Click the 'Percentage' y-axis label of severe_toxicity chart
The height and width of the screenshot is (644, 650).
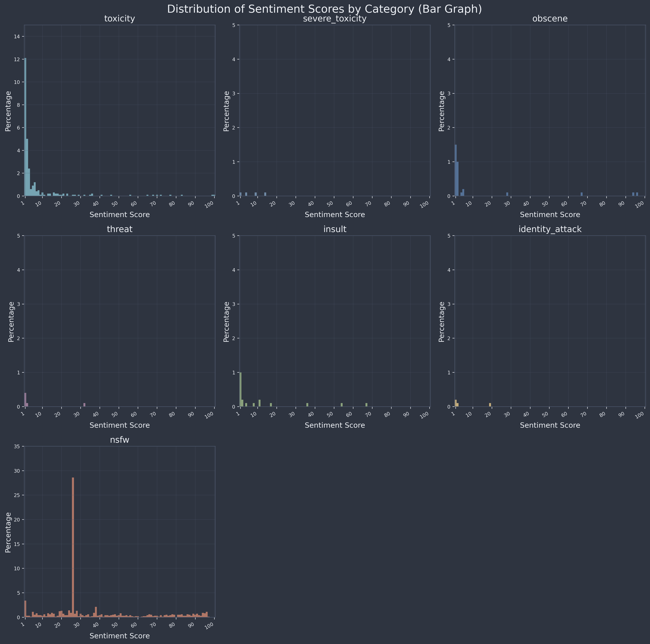click(x=226, y=111)
